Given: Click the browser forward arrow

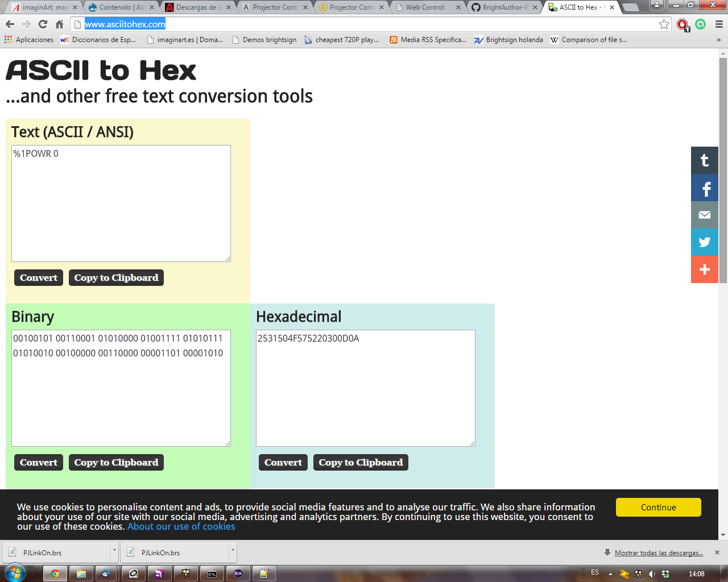Looking at the screenshot, I should (26, 24).
